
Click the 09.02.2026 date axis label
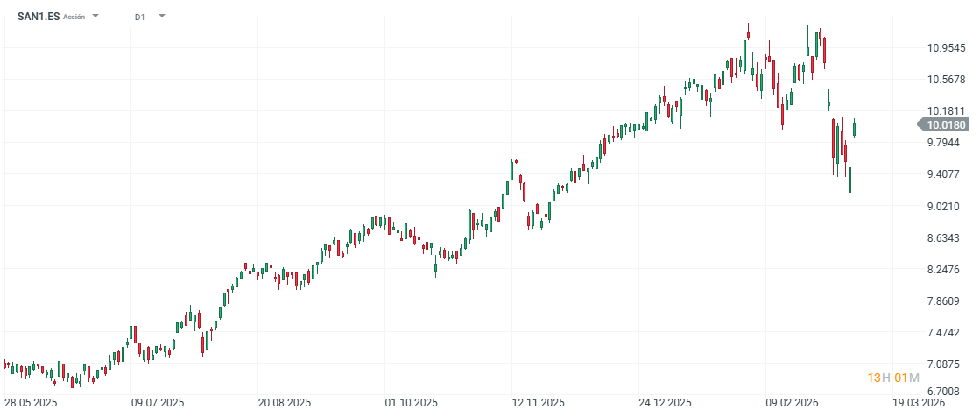pyautogui.click(x=792, y=403)
